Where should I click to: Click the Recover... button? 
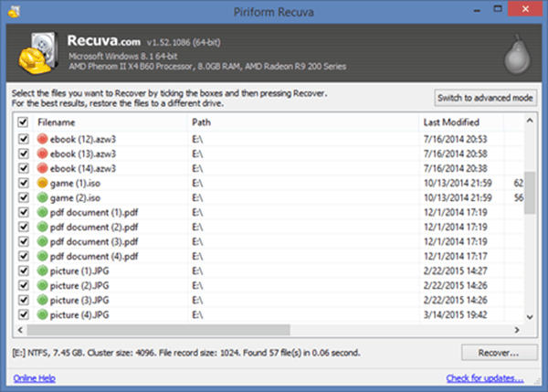pos(499,353)
